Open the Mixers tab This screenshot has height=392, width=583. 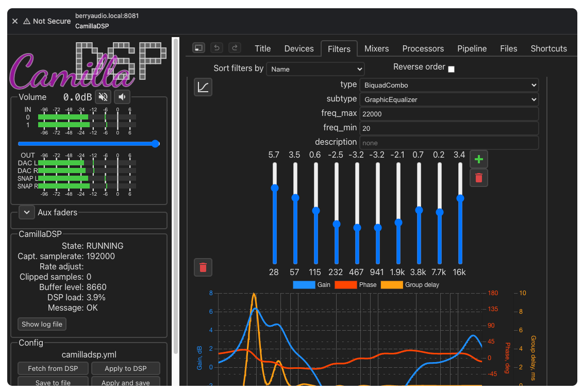point(376,48)
